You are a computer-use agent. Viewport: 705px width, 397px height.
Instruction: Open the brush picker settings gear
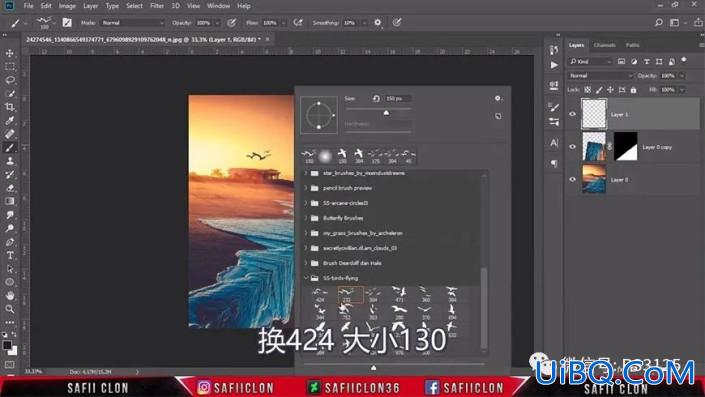coord(498,98)
